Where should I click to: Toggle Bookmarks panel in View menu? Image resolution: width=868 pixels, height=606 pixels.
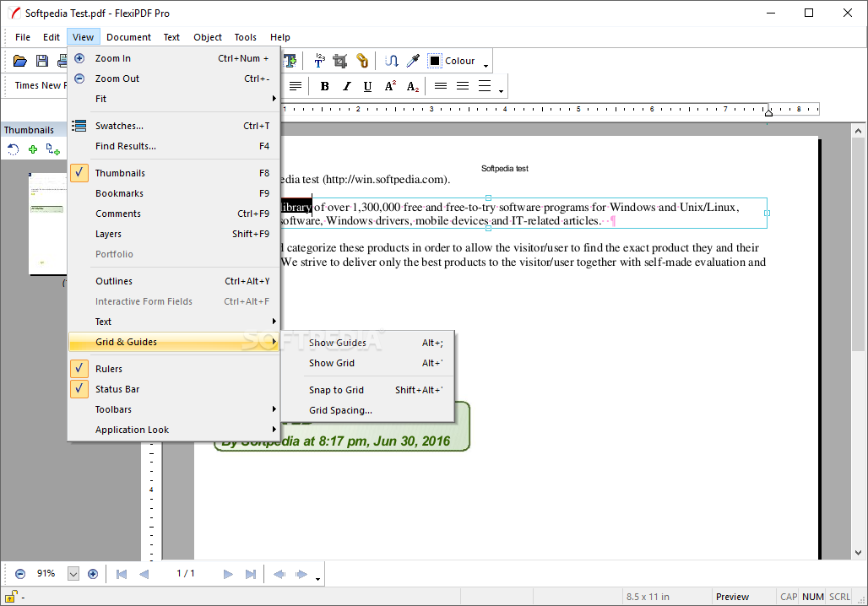(x=174, y=193)
